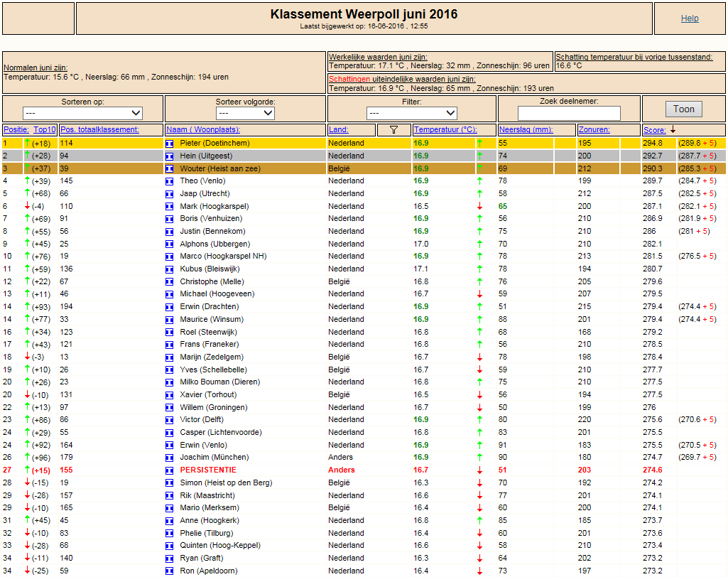Screen dimensions: 728x577
Task: Open the Filter dropdown
Action: pos(411,113)
